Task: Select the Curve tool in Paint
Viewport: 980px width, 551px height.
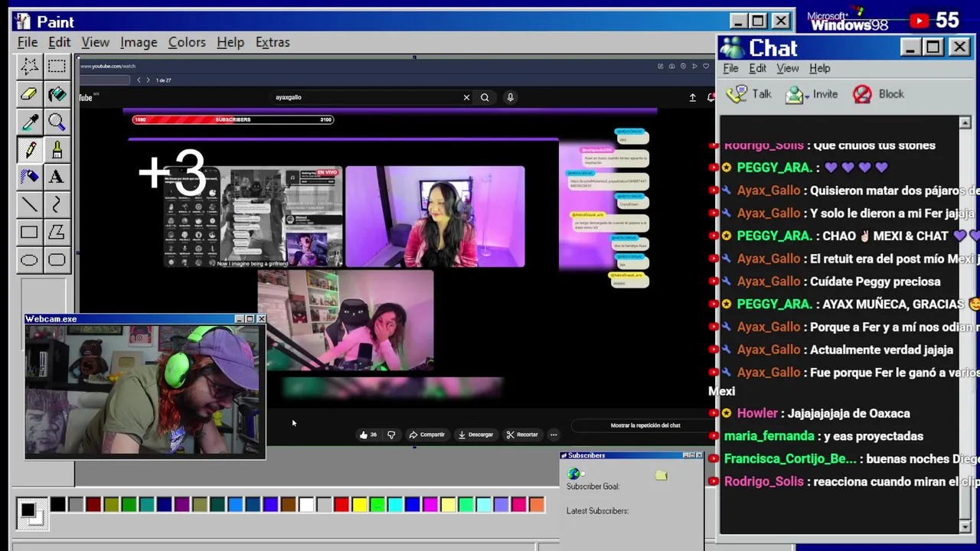Action: point(57,204)
